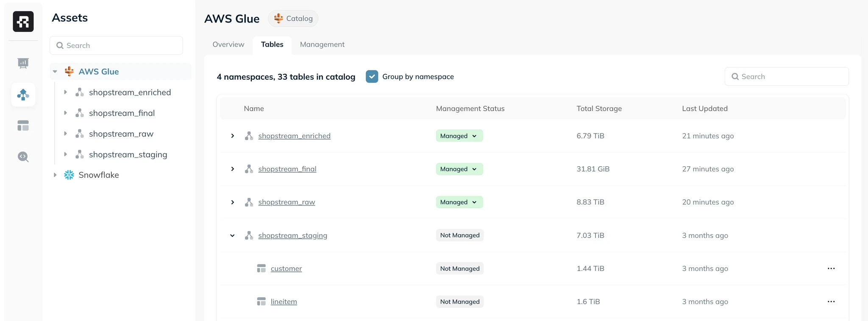
Task: Select shopstream_enriched label in the assets tree
Action: 130,92
